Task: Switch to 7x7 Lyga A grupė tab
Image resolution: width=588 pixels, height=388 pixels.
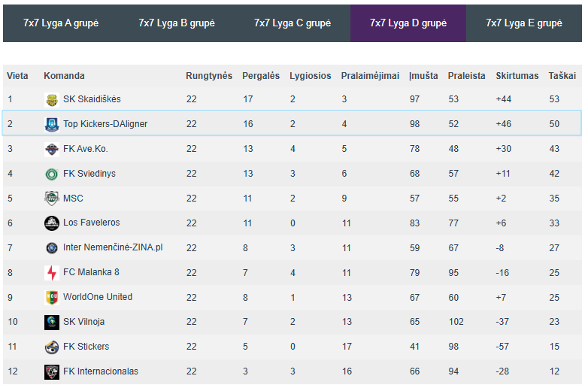Action: click(x=61, y=23)
